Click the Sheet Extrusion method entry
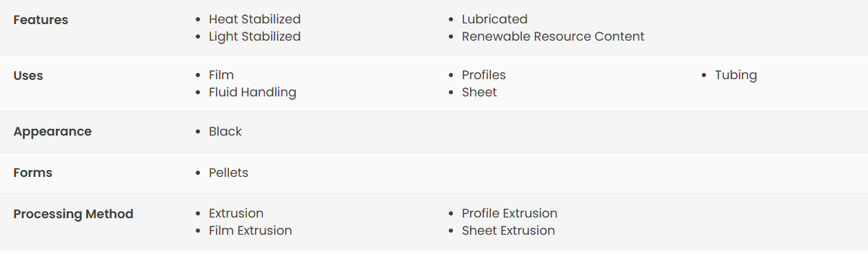The width and height of the screenshot is (868, 254). 508,231
